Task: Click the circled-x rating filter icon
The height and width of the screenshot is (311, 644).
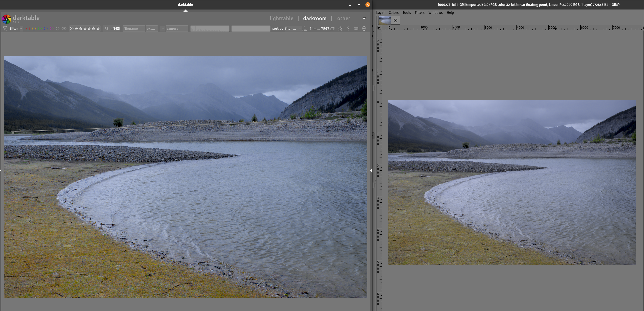Action: (72, 29)
